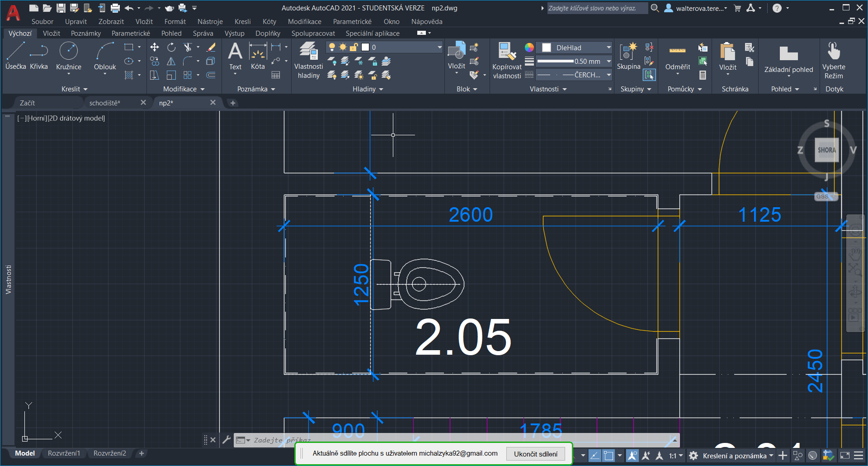Click Kopírovat vlastnosti match properties

(507, 60)
